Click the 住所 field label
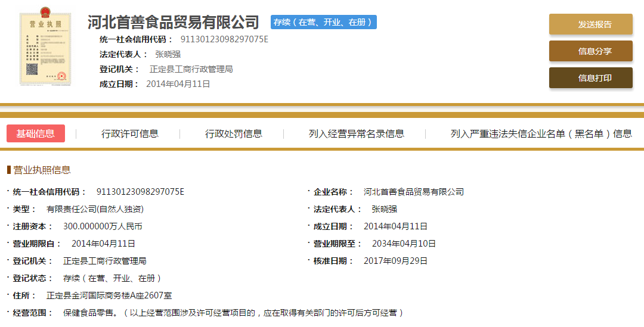This screenshot has width=644, height=327. tap(24, 295)
